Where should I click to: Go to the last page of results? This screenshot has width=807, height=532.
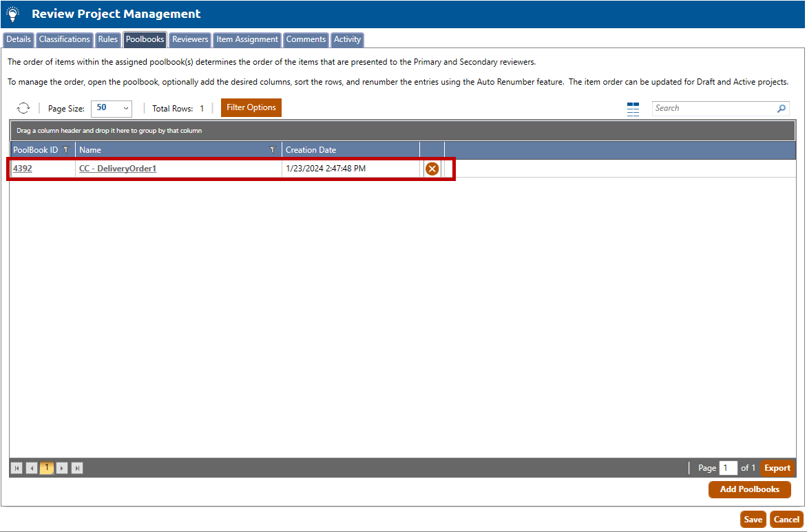77,469
